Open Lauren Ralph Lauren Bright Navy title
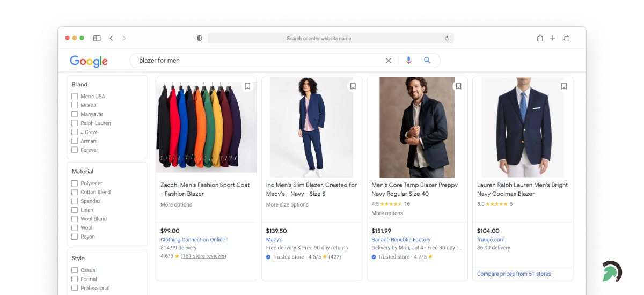644x295 pixels. click(x=522, y=189)
